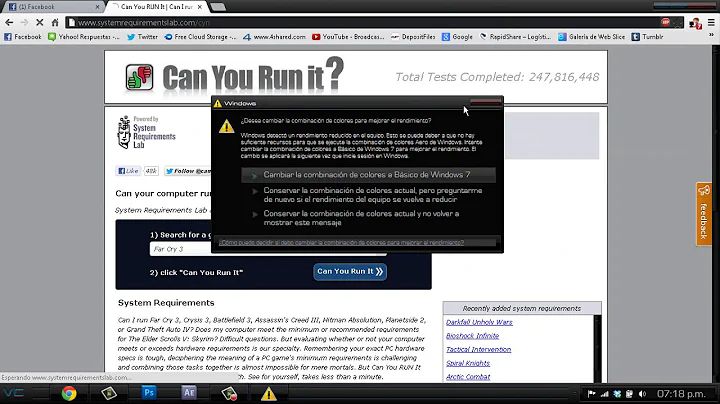The width and height of the screenshot is (720, 404).
Task: Open the YouTube Broadcast bookmark
Action: [348, 37]
